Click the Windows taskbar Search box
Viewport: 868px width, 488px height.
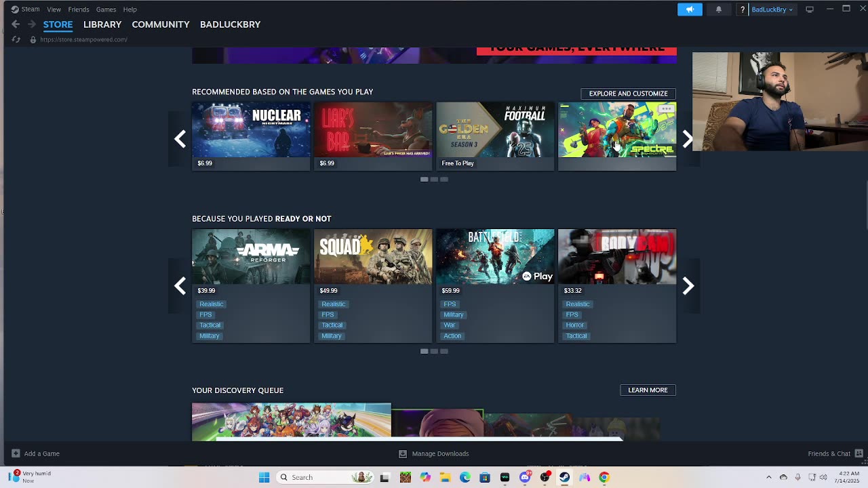(325, 477)
